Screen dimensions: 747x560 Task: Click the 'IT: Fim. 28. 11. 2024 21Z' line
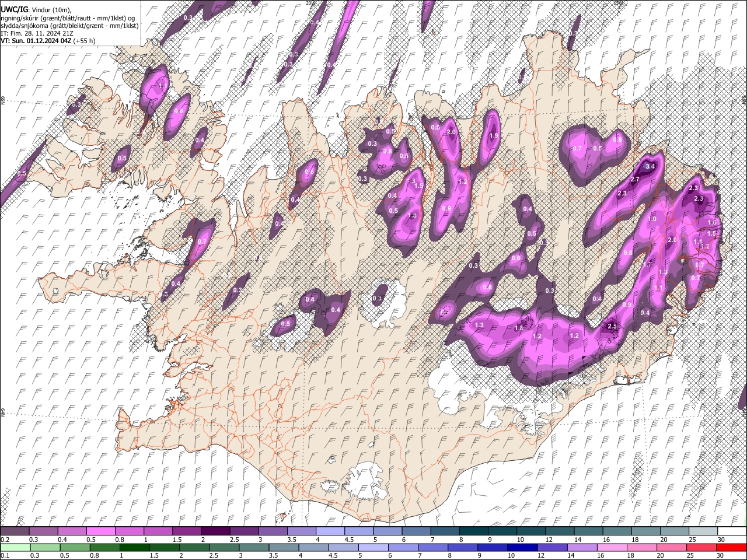pyautogui.click(x=37, y=33)
